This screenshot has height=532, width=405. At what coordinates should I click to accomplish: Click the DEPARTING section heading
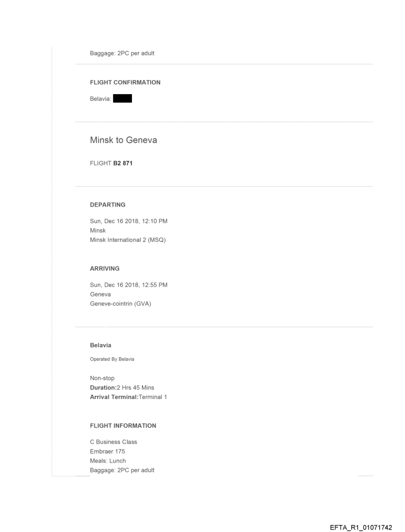(107, 204)
